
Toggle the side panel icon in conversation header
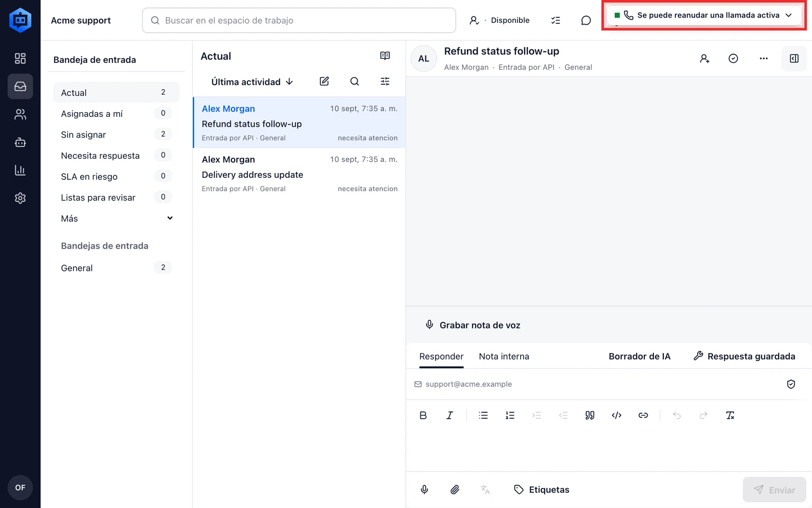[x=794, y=59]
